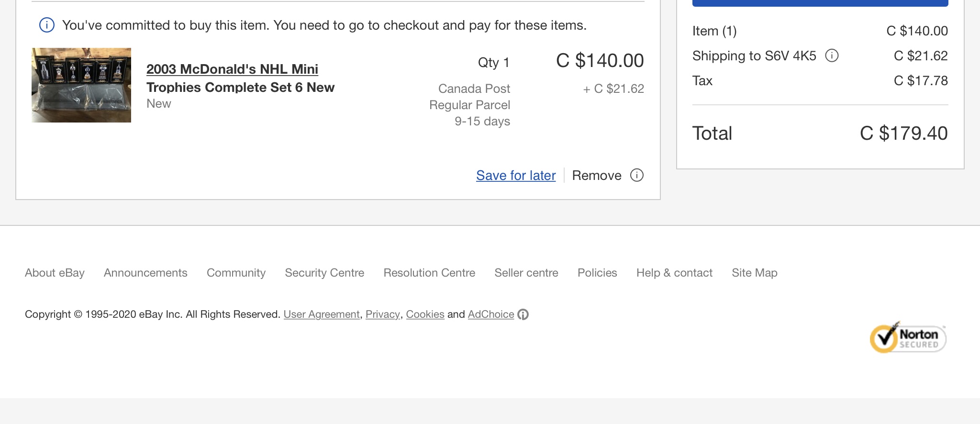Click the AdChoice info icon
This screenshot has width=980, height=424.
pos(523,314)
